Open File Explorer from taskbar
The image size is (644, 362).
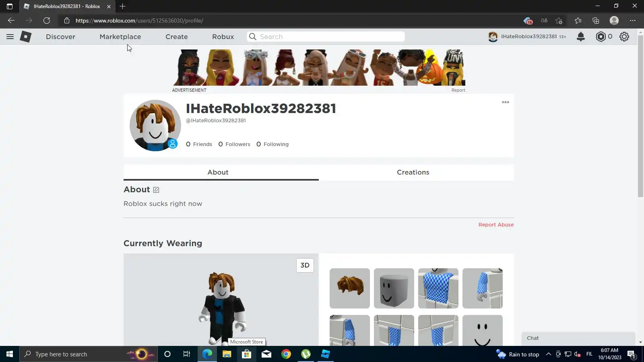coord(227,354)
